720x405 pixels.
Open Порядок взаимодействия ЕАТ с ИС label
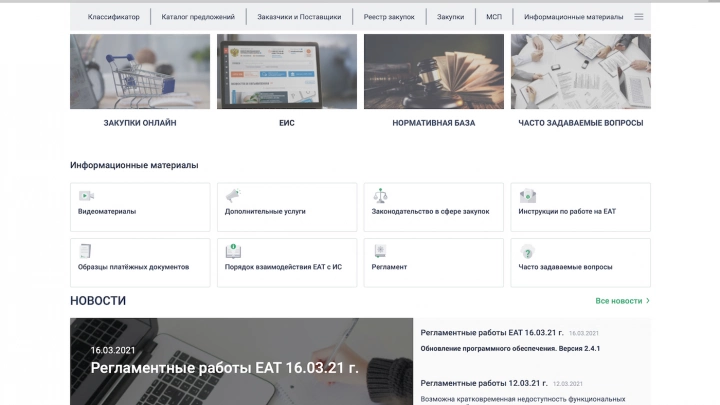[x=283, y=267]
